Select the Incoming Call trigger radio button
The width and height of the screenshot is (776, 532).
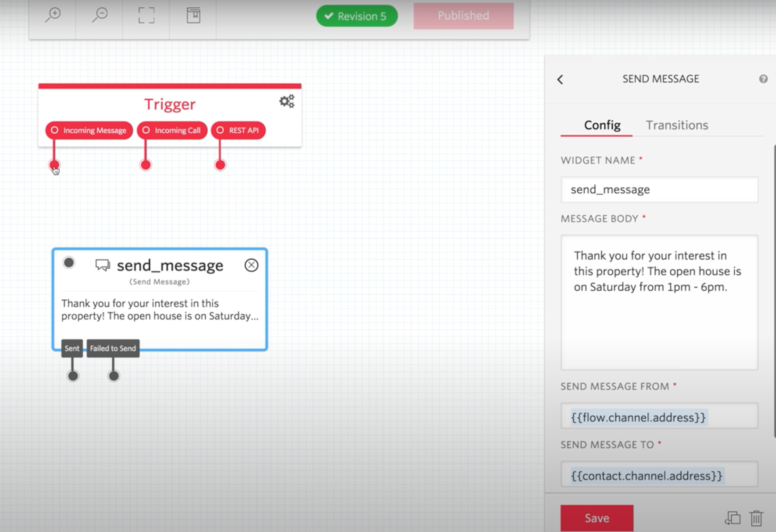tap(145, 130)
